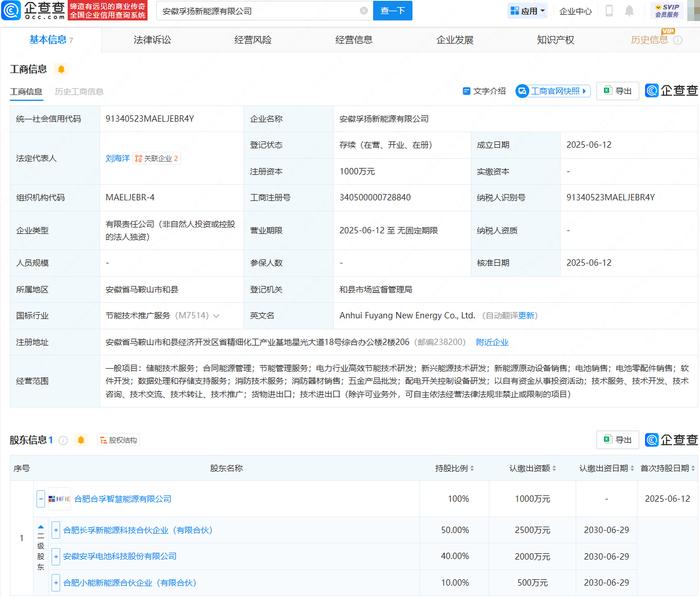Click registration number 340500000728840
700x598 pixels.
tap(375, 197)
